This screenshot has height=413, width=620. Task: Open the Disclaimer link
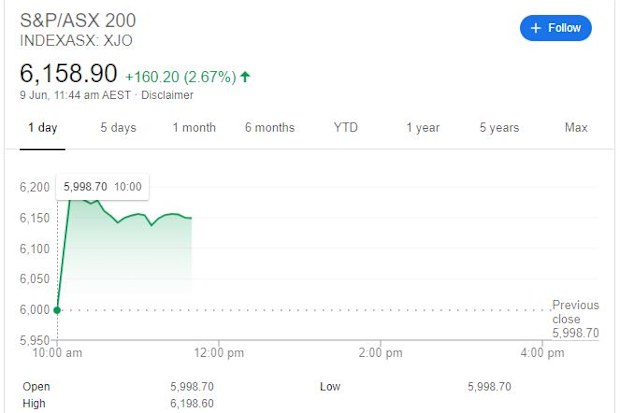pos(167,95)
